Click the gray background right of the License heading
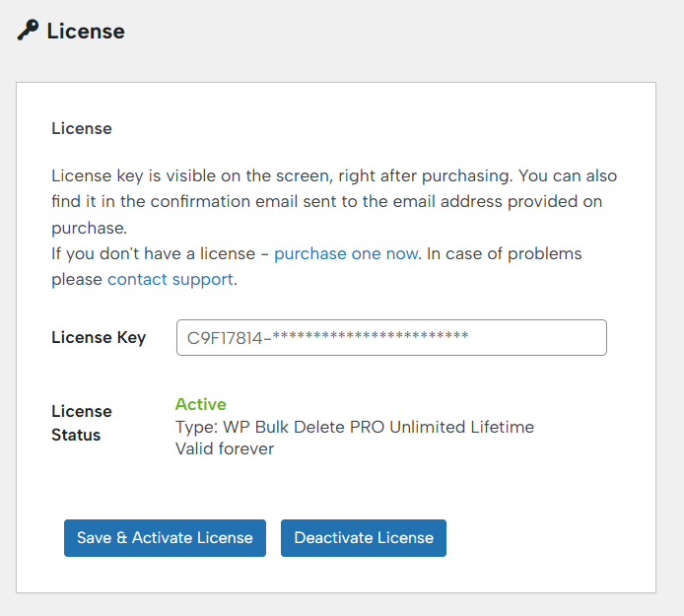 coord(394,32)
